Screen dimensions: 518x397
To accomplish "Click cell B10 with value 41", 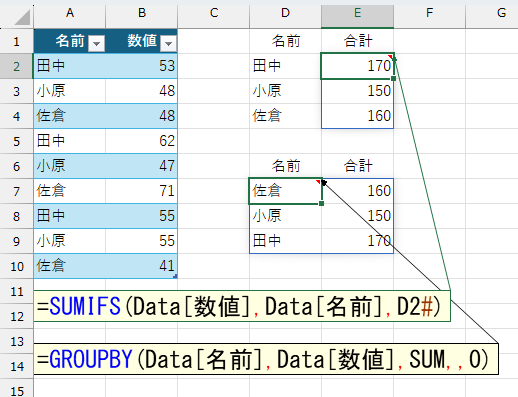I will 142,266.
